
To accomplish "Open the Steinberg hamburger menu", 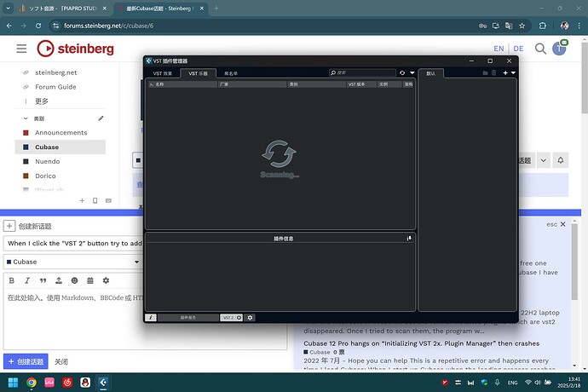I will click(x=21, y=49).
